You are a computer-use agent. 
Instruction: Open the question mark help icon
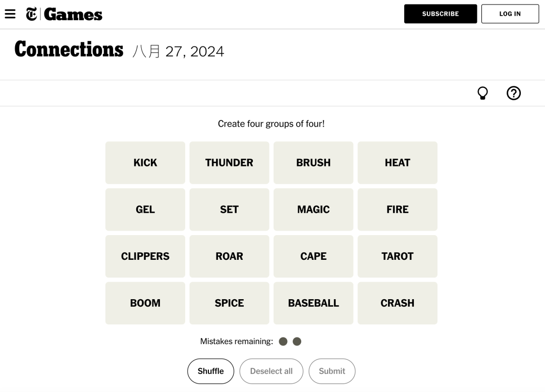[513, 93]
